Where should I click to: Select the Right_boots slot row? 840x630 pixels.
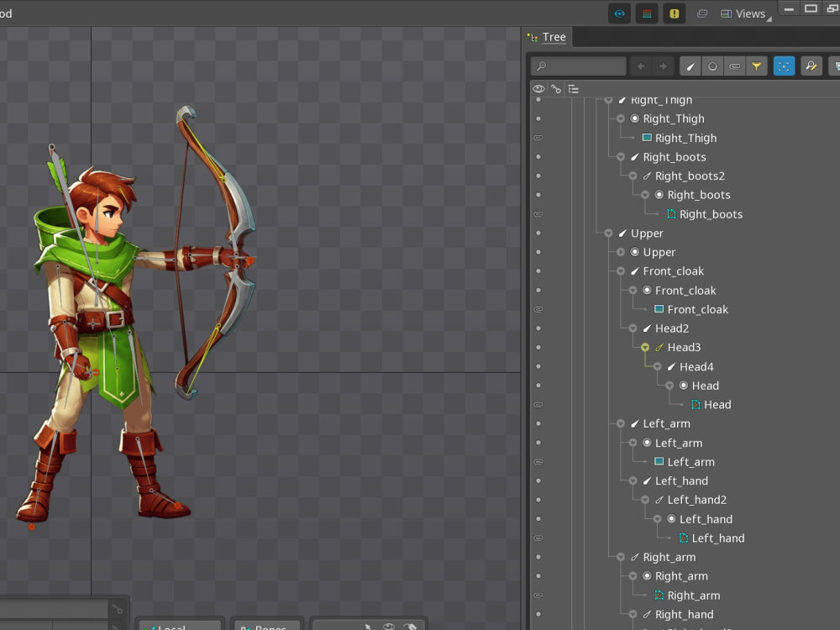[x=699, y=195]
